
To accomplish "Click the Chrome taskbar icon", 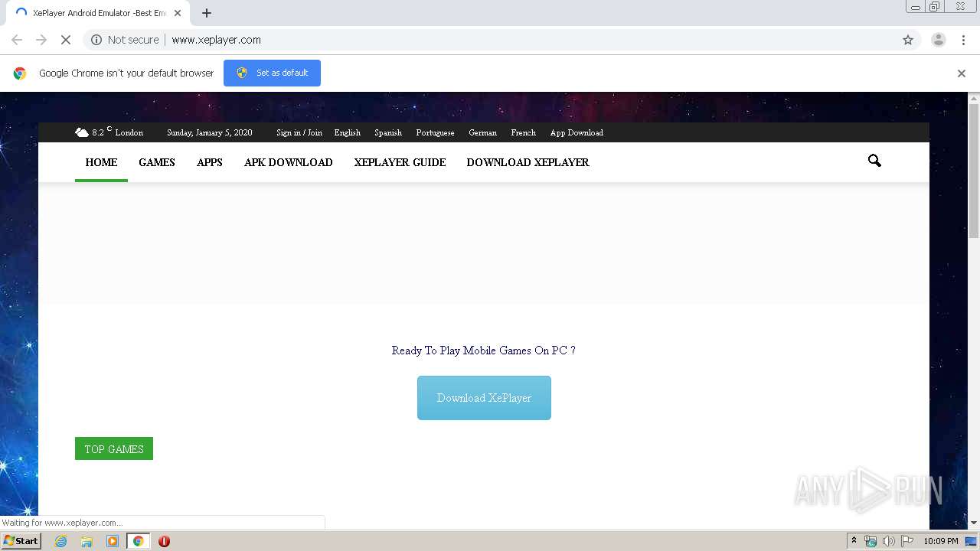I will [138, 541].
